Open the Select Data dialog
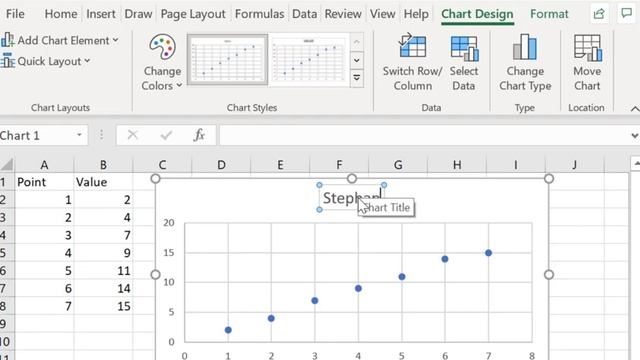Screen dimensions: 640x360 (464, 62)
